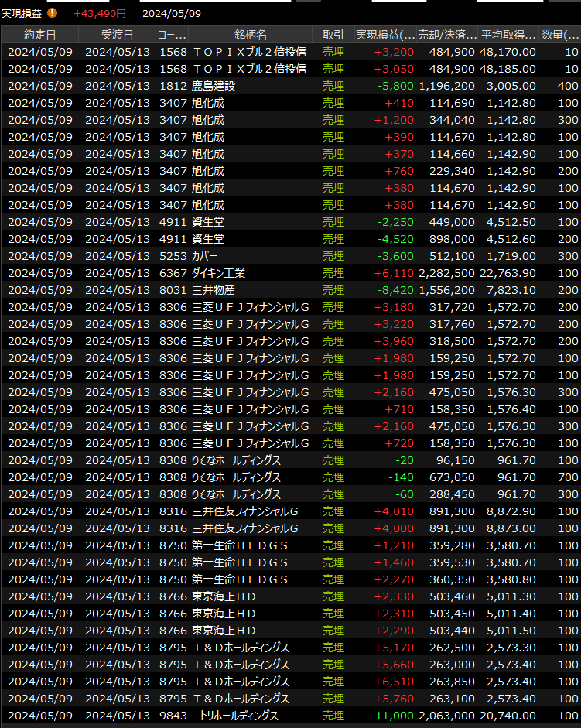
Task: Click the orange info icon beside 実現損益
Action: tap(53, 13)
